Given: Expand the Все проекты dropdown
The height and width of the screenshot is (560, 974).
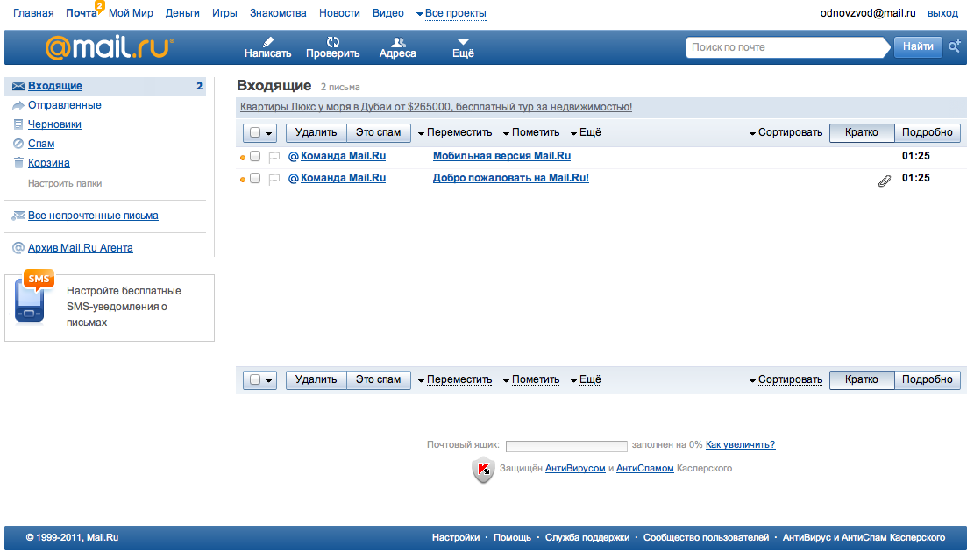Looking at the screenshot, I should pos(451,13).
